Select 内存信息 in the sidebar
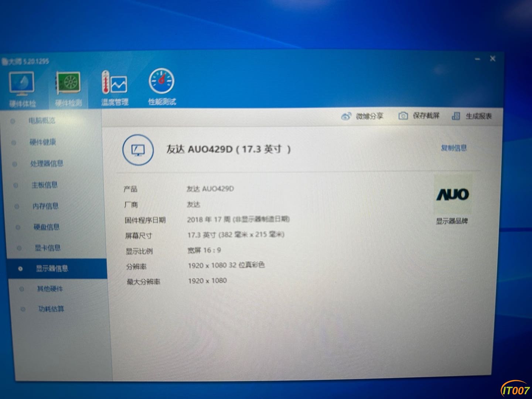The width and height of the screenshot is (532, 399). [x=45, y=206]
